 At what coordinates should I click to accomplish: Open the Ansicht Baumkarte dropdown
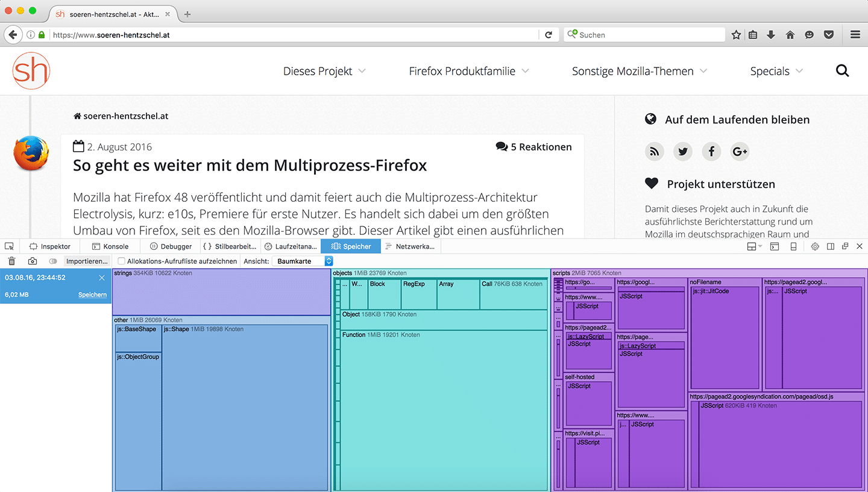(x=303, y=261)
